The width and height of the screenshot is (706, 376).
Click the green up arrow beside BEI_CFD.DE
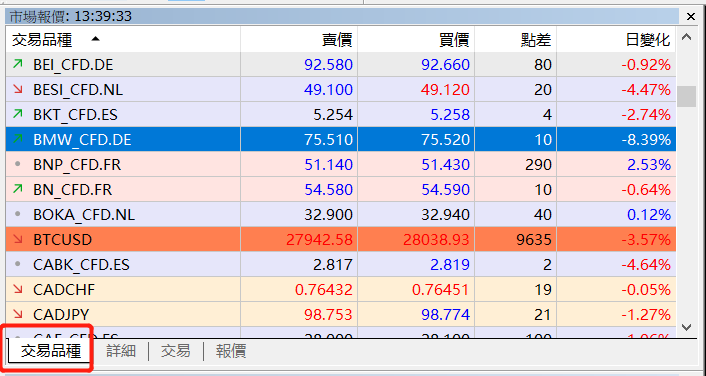[18, 64]
